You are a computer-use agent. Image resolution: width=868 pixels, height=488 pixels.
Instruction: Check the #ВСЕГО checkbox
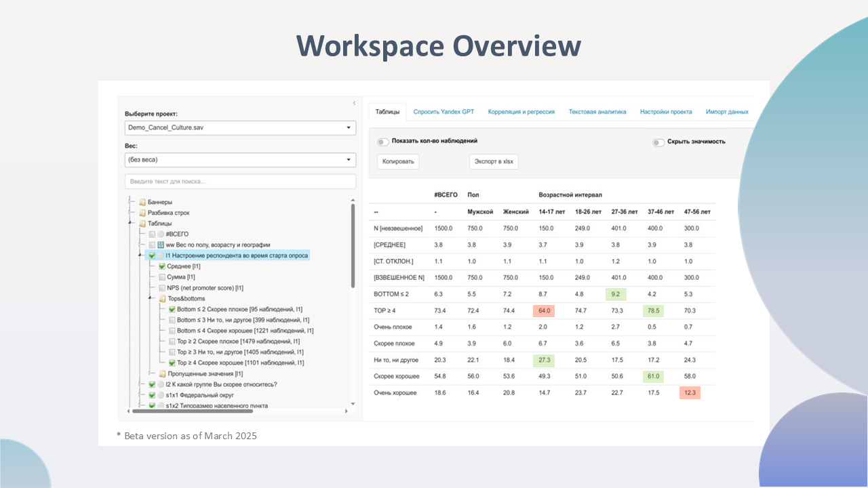(152, 235)
